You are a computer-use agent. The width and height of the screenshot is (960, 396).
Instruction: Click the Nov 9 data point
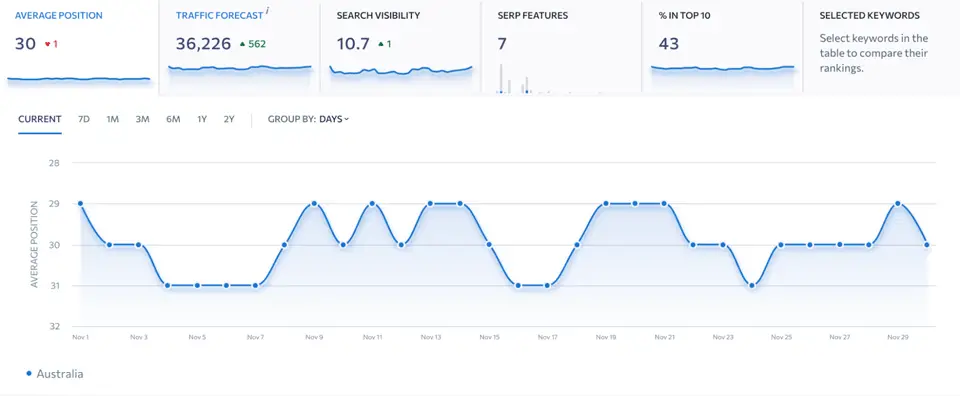314,204
